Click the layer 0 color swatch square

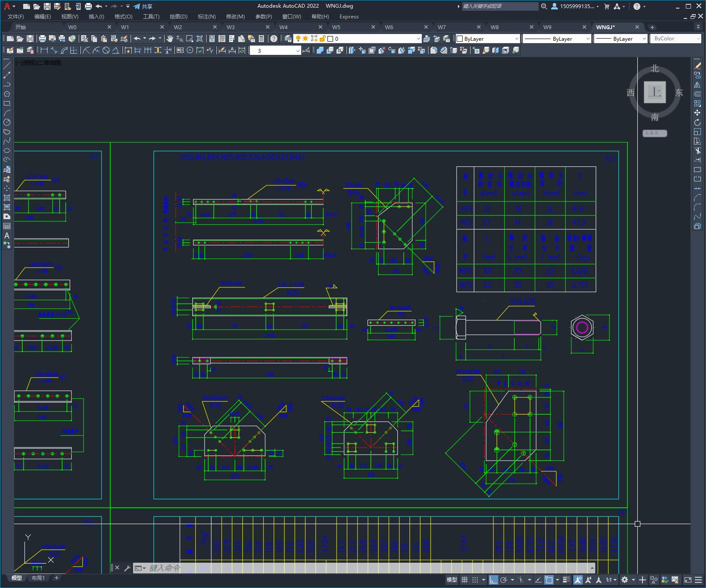coord(330,39)
